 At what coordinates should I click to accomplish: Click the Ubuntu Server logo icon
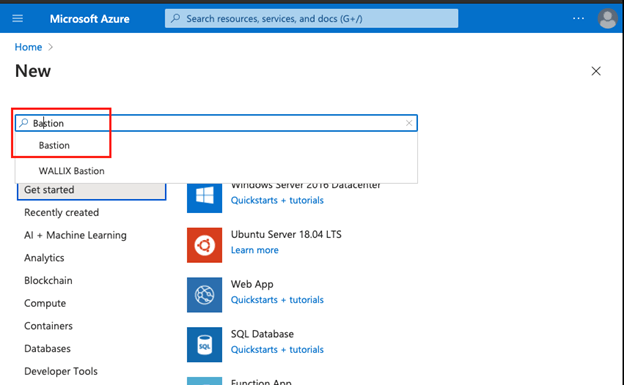click(205, 245)
